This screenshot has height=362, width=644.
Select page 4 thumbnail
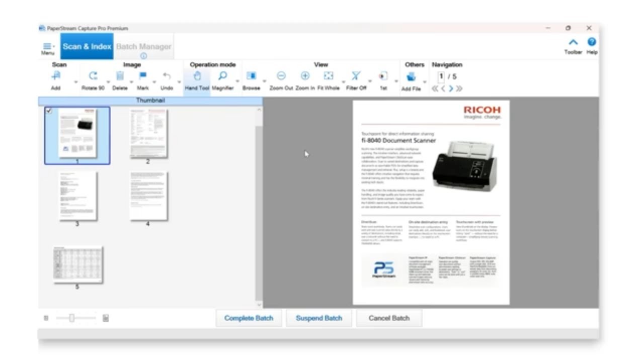(148, 196)
